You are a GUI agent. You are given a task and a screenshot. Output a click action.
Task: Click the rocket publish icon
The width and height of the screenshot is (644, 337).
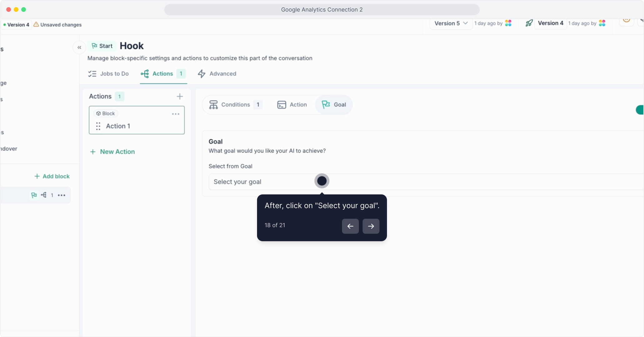(x=529, y=23)
